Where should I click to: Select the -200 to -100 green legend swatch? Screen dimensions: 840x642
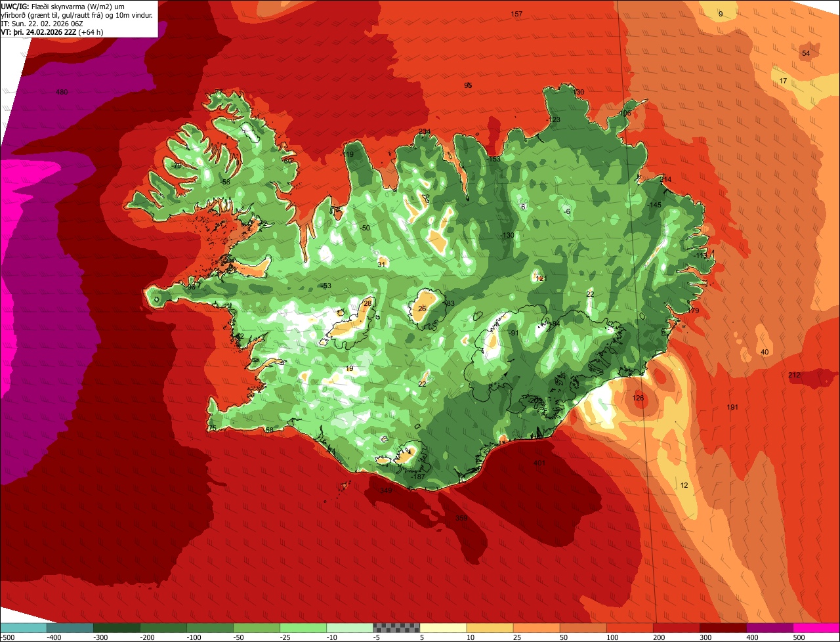(163, 628)
